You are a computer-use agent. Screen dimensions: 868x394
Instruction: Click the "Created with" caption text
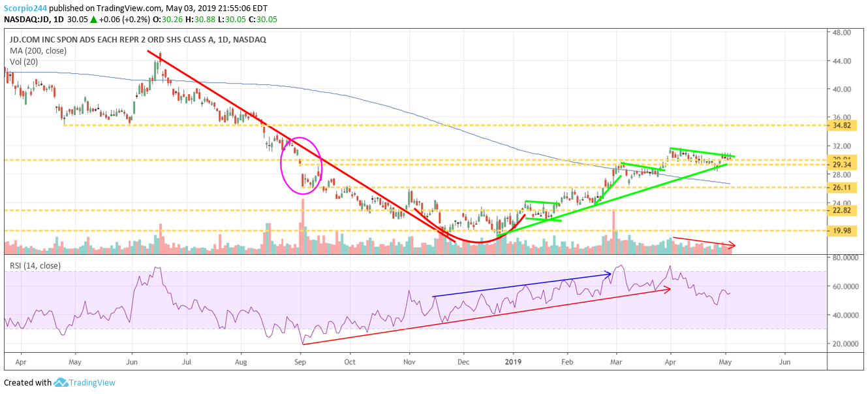point(27,383)
